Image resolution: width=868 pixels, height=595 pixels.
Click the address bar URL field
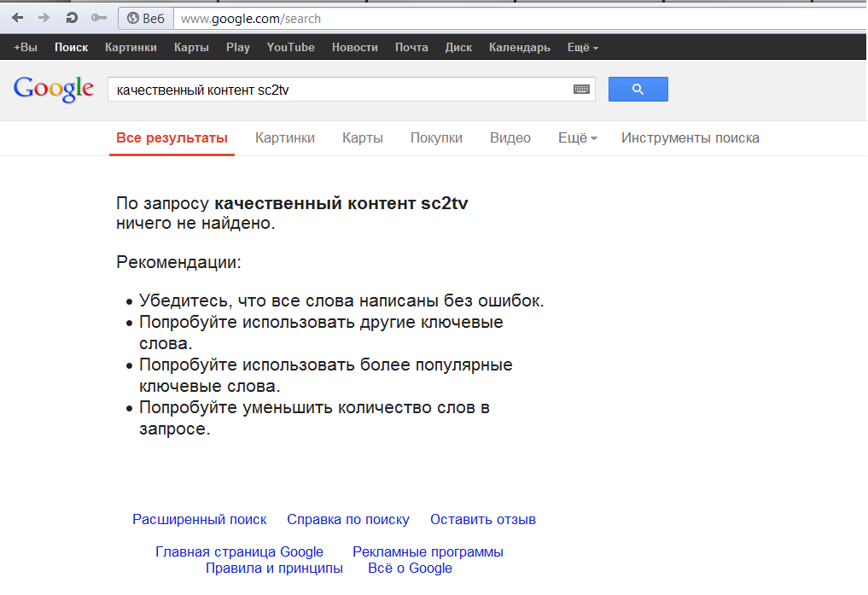pos(521,18)
